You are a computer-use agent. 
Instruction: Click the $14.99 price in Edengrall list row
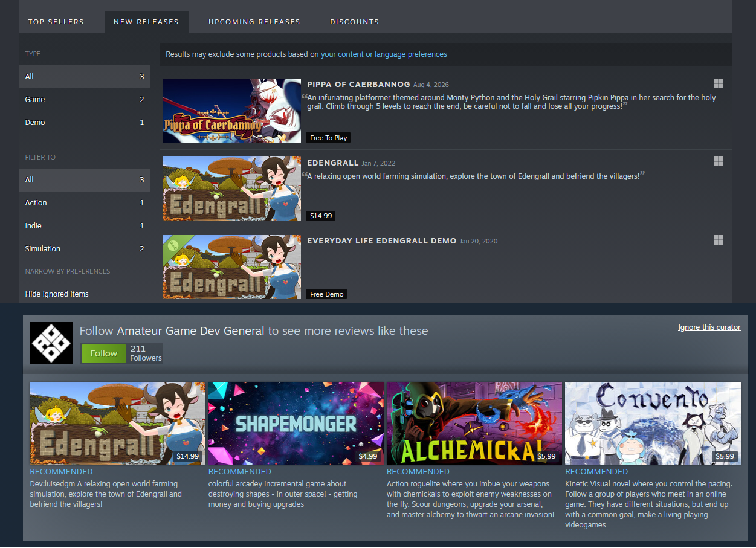[321, 216]
